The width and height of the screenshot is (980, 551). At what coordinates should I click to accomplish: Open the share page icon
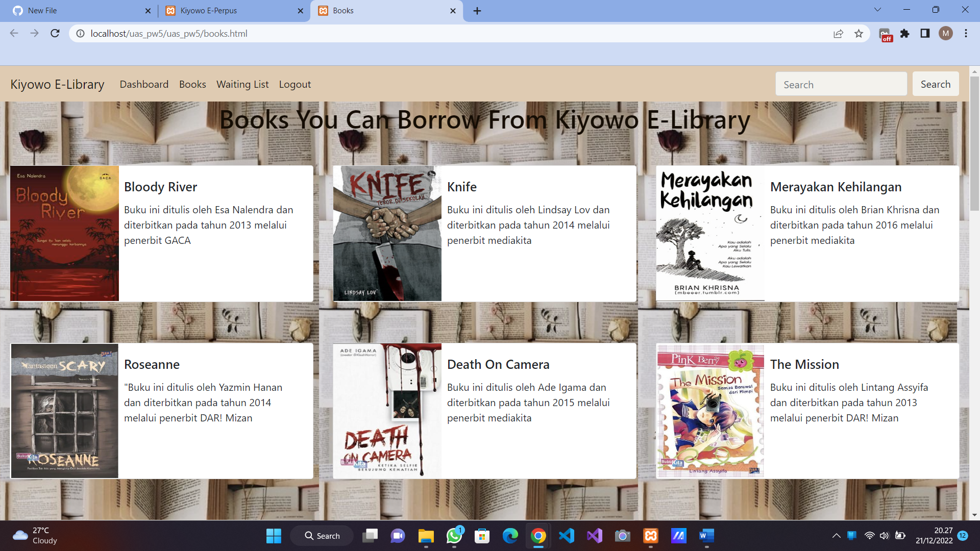tap(838, 34)
